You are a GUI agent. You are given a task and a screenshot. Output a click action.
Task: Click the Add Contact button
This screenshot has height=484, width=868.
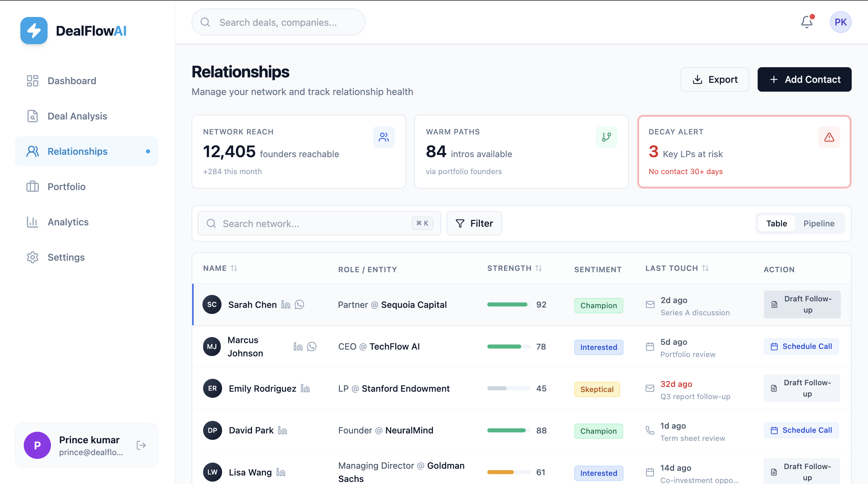pyautogui.click(x=804, y=79)
